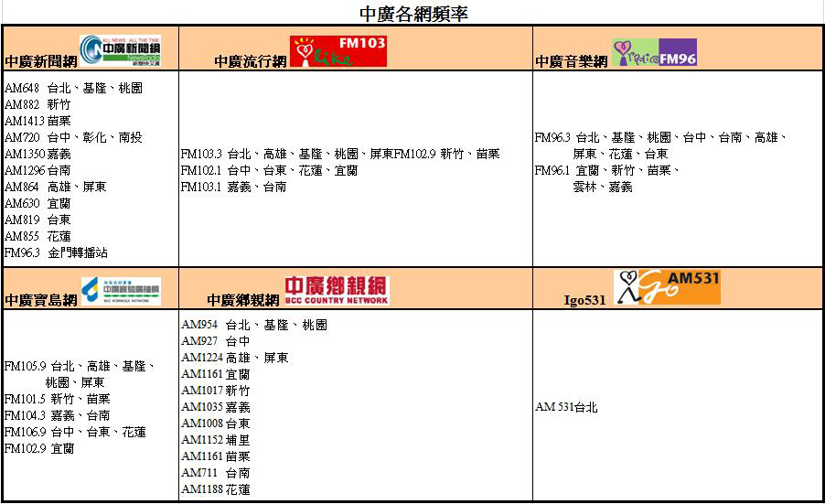Viewport: 825px width, 504px height.
Task: Click the AM1296 台南 line
Action: click(37, 170)
